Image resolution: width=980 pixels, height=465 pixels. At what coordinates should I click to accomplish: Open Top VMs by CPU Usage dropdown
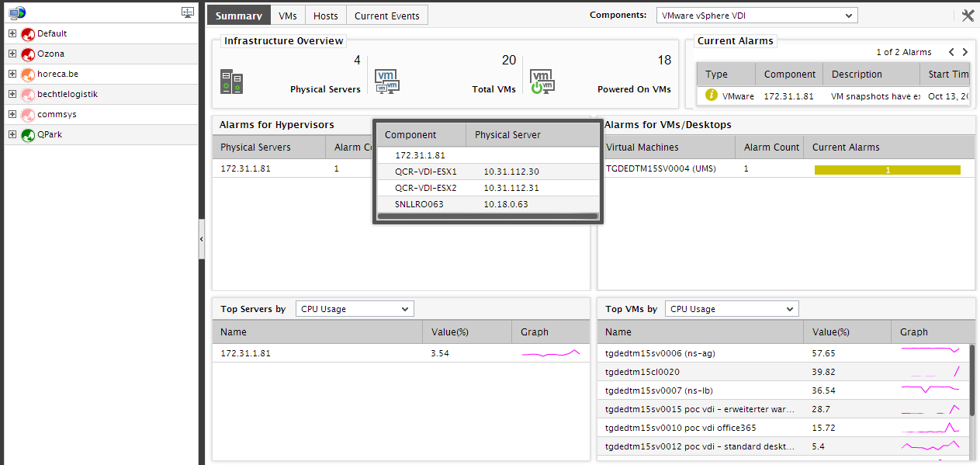[x=732, y=309]
